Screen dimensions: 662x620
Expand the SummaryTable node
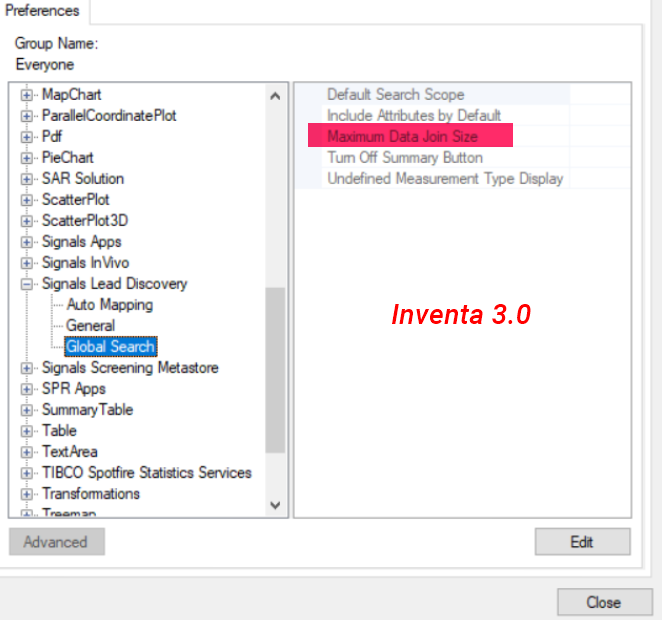coord(26,410)
